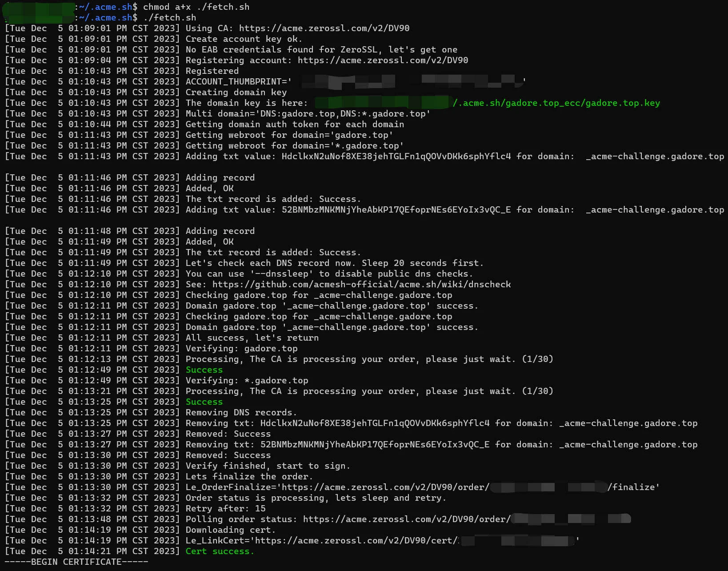
Task: Click the green gadore.top.key file path
Action: (556, 103)
